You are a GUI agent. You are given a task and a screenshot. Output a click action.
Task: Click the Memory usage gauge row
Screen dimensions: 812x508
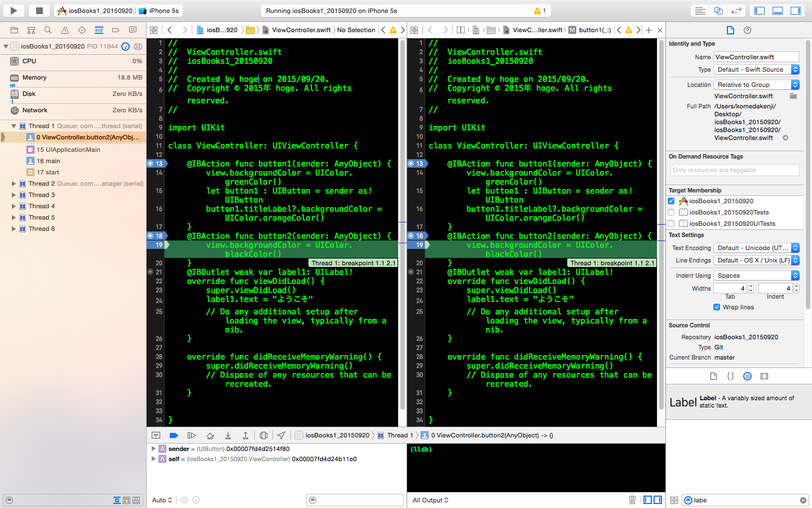click(73, 77)
